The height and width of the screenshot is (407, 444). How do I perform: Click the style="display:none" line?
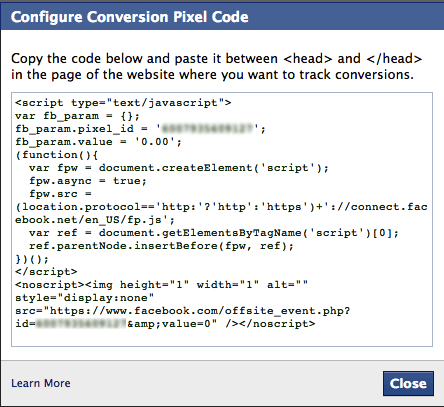coord(84,298)
